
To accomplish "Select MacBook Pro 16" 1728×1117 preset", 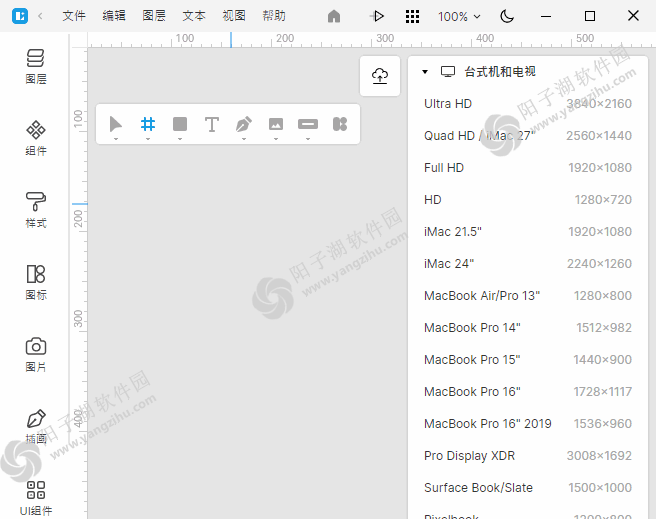I will [x=528, y=392].
